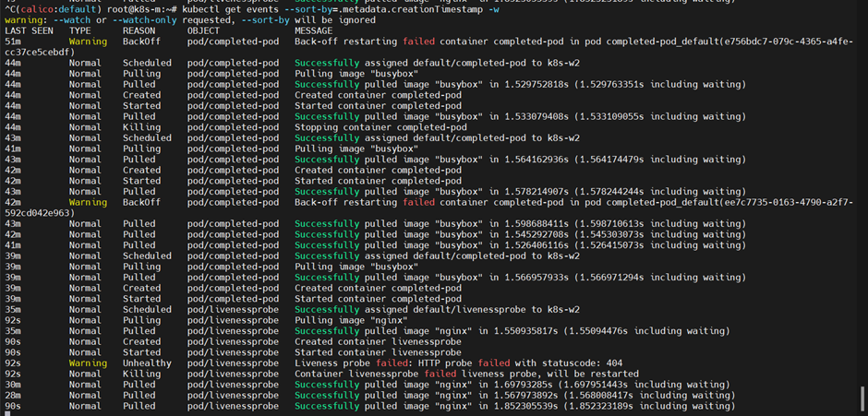
Task: Click Killing reason in the livenessprobe row
Action: coord(141,374)
